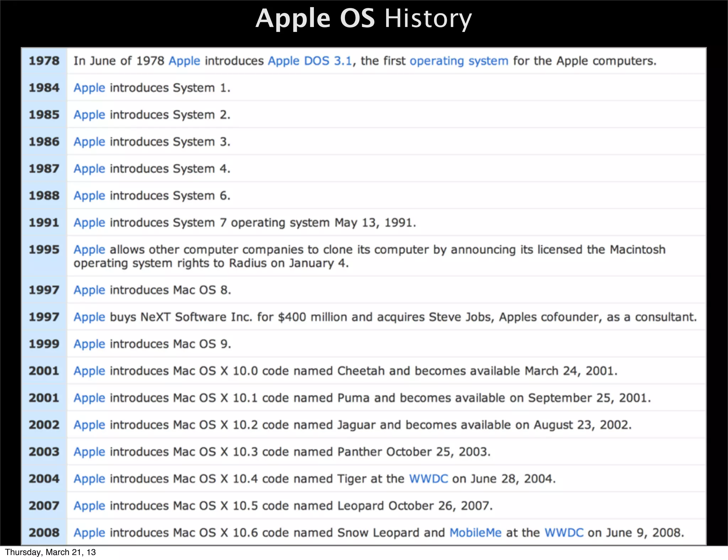Click text 'Panther October 25, 2003.'
This screenshot has height=560, width=728.
(414, 452)
